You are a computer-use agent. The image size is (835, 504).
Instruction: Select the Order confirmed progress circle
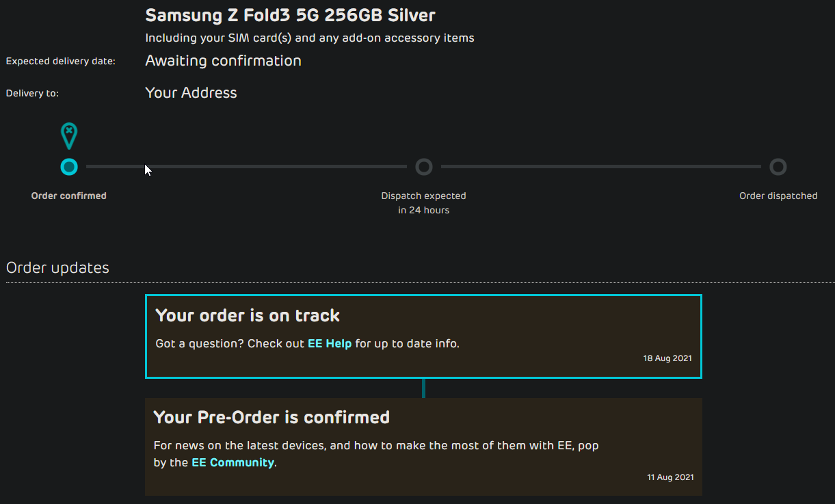click(69, 167)
